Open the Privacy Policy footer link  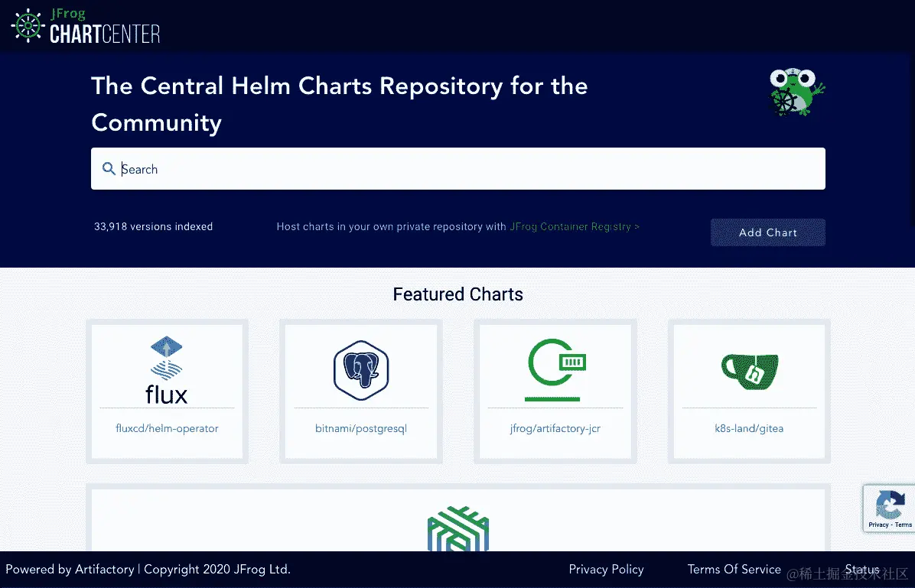click(607, 570)
